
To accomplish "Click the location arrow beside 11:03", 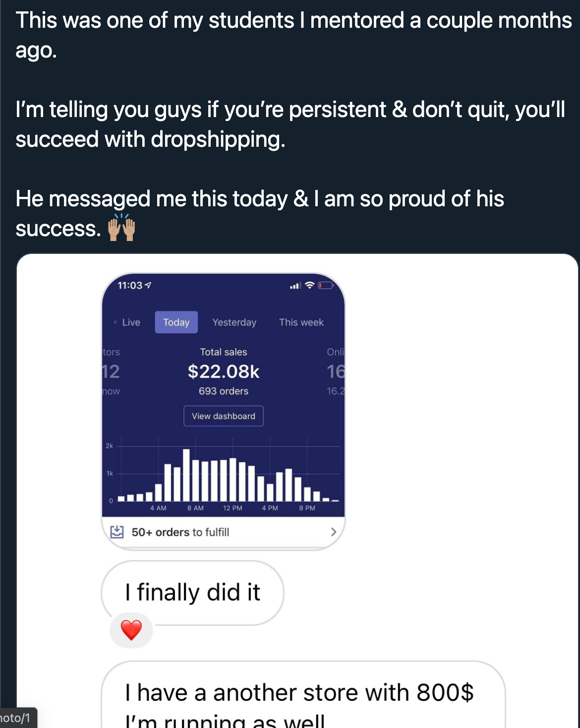I will pos(148,285).
